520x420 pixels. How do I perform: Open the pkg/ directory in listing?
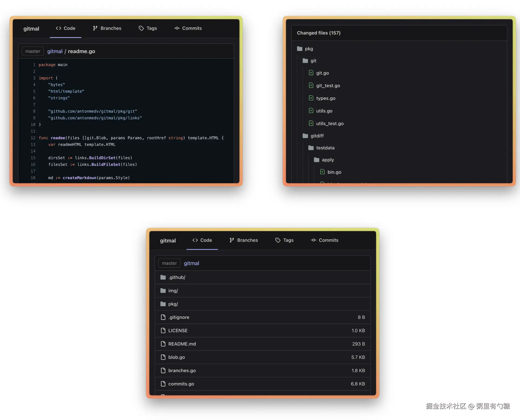click(173, 304)
